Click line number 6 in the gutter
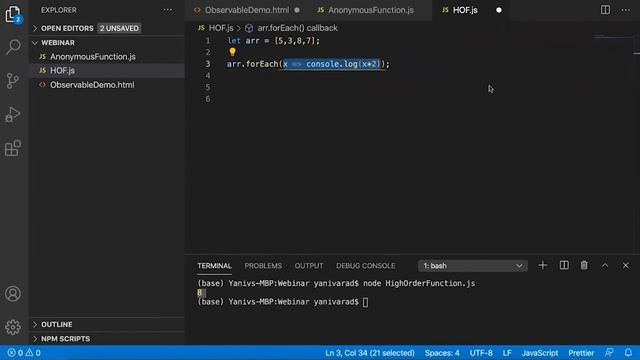 tap(208, 99)
